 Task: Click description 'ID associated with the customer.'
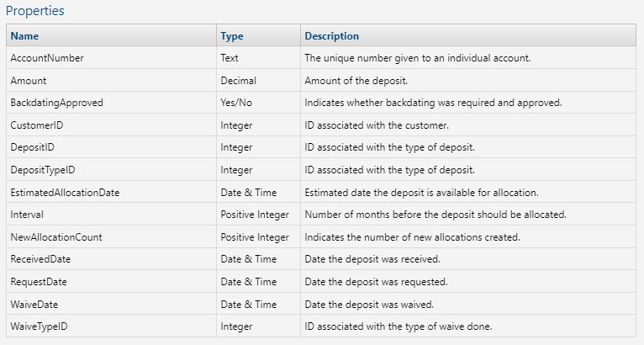377,125
